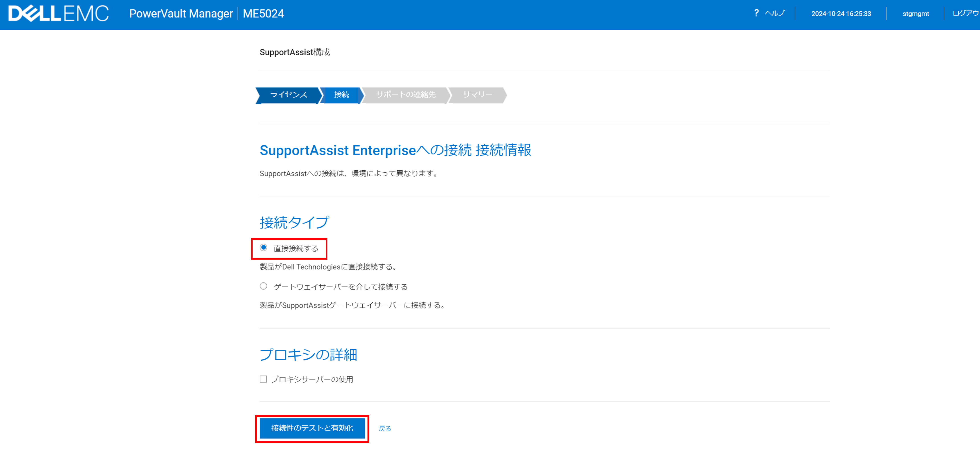Enable the プロキシサーバーの使用 checkbox

tap(263, 379)
